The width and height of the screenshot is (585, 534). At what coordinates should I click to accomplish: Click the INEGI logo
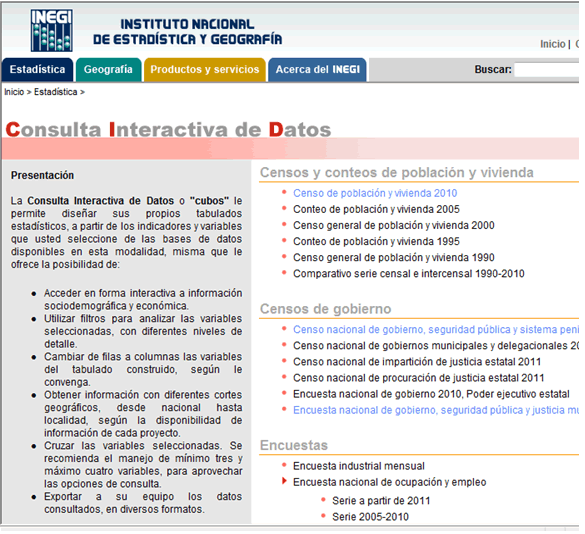coord(51,30)
